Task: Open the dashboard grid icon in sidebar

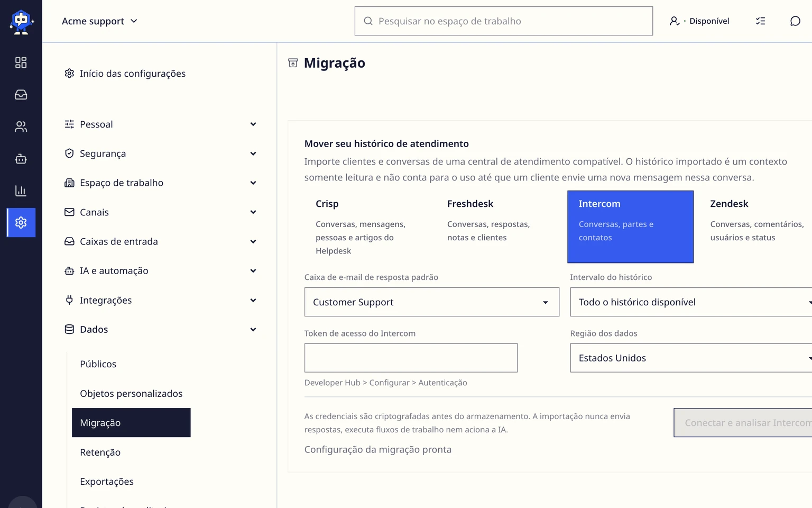Action: coord(21,62)
